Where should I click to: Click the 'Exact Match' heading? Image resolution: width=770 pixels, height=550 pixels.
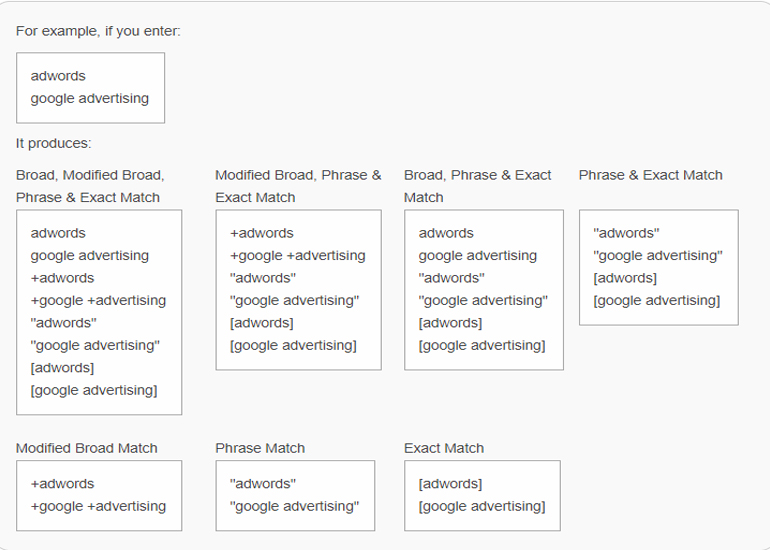tap(444, 448)
